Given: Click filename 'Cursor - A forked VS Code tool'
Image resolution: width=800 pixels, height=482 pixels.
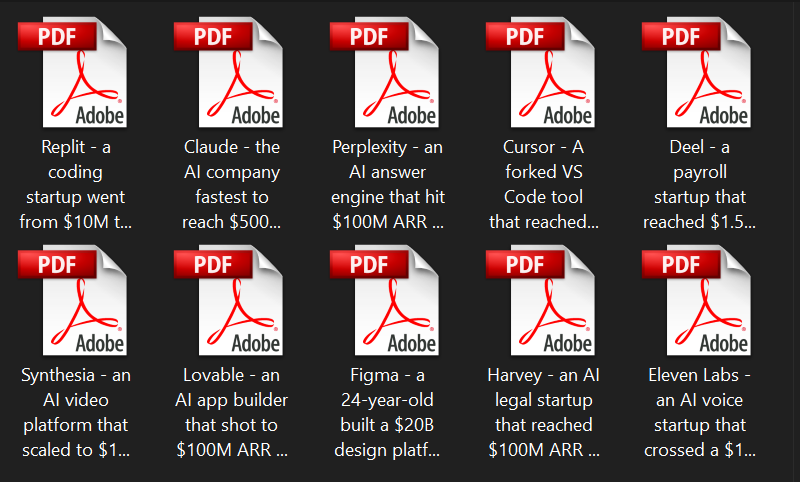Looking at the screenshot, I should (x=544, y=185).
